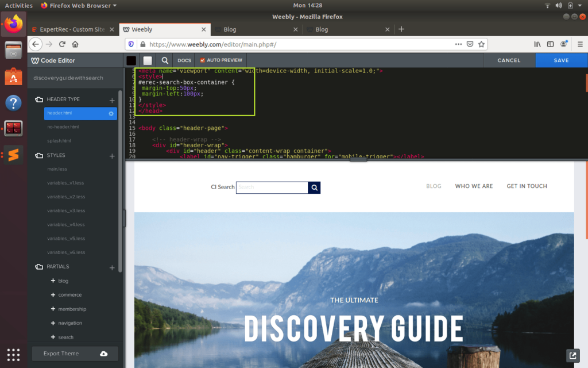
Task: Bookmark the page with the star icon
Action: point(482,44)
